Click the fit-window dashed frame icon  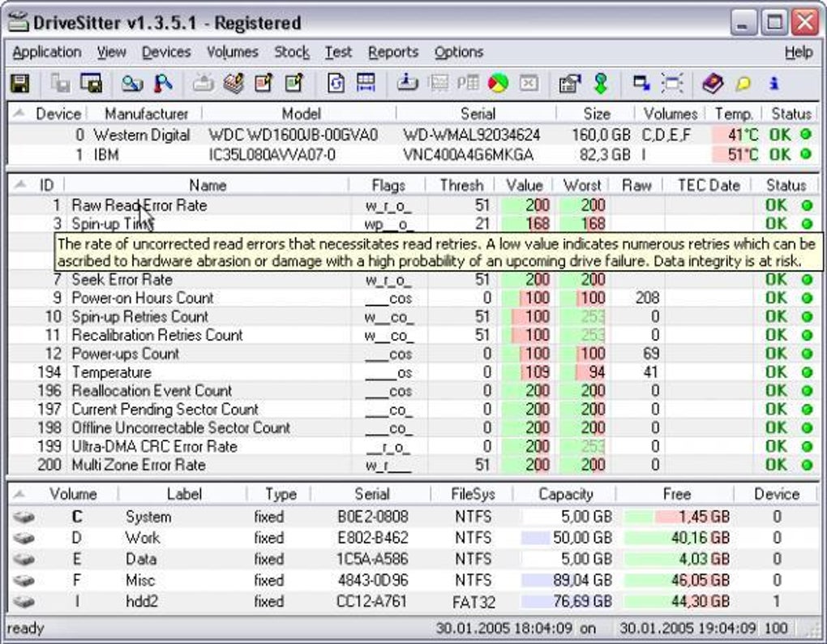(672, 84)
